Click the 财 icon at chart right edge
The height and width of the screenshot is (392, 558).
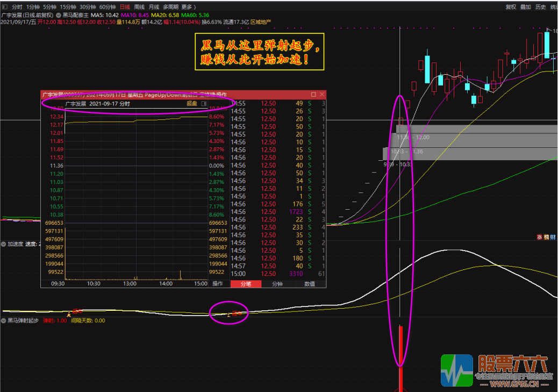[x=553, y=237]
